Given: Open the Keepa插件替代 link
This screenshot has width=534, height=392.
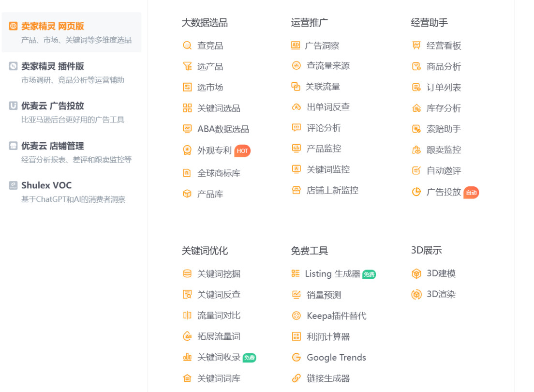Looking at the screenshot, I should click(x=337, y=316).
